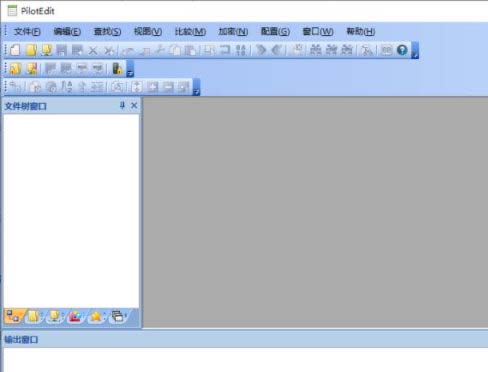Open the 配置(G) menu
The height and width of the screenshot is (372, 488).
275,32
